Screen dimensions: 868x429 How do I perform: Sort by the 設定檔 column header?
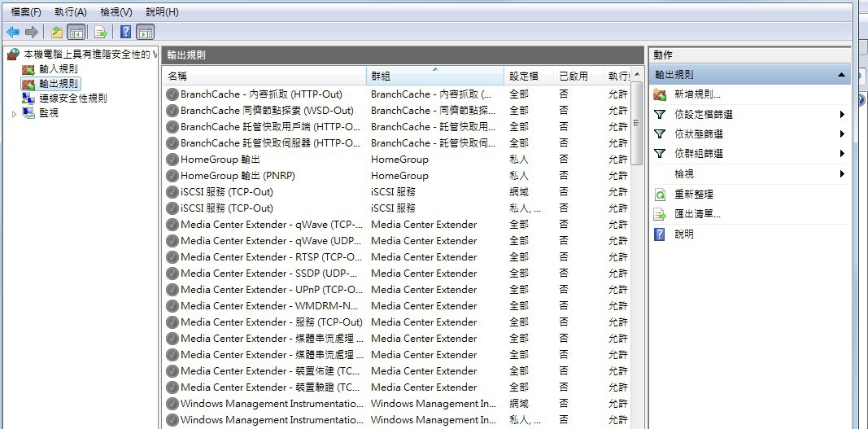529,76
